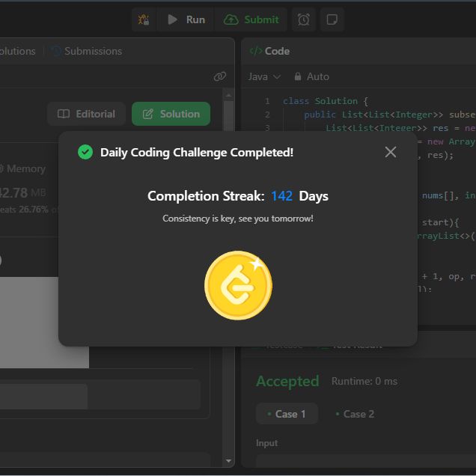Image resolution: width=476 pixels, height=476 pixels.
Task: Copy submission link via chain icon
Action: pos(220,76)
